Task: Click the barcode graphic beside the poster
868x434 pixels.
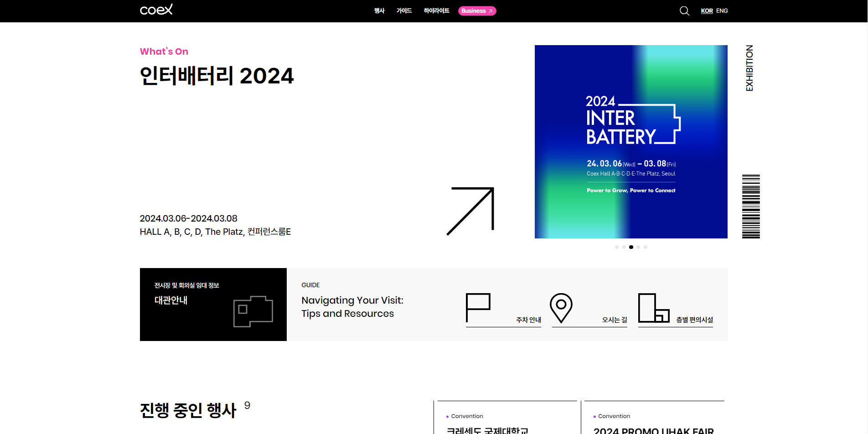Action: [x=751, y=207]
